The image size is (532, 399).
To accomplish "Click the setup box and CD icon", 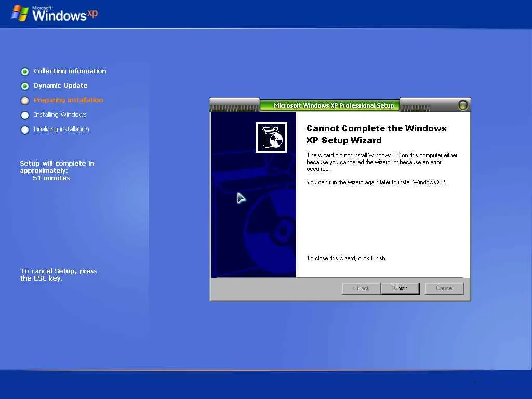I will click(271, 137).
